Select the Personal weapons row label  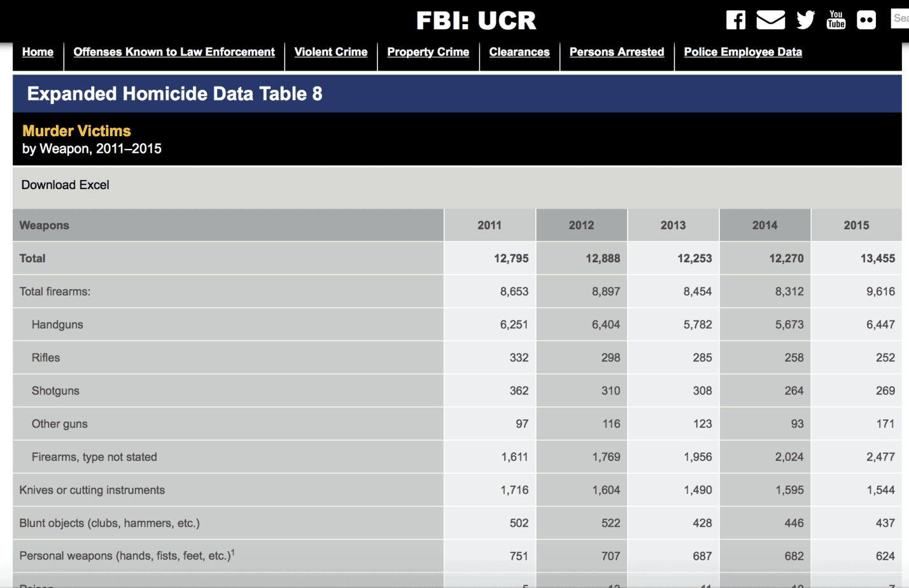coord(127,556)
